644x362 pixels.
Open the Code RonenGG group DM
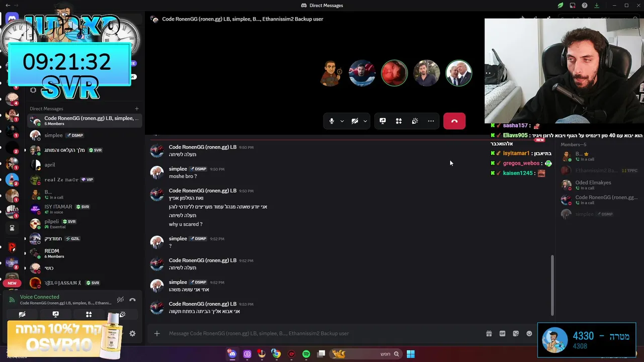[85, 121]
